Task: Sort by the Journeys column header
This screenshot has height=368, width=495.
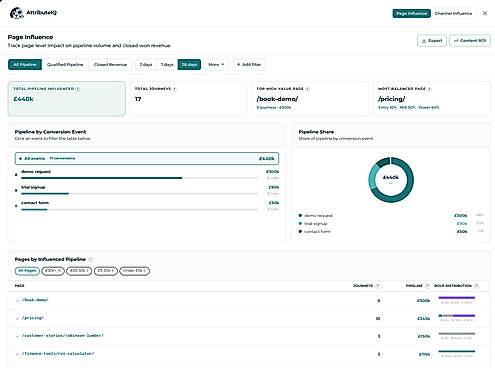Action: click(x=363, y=286)
